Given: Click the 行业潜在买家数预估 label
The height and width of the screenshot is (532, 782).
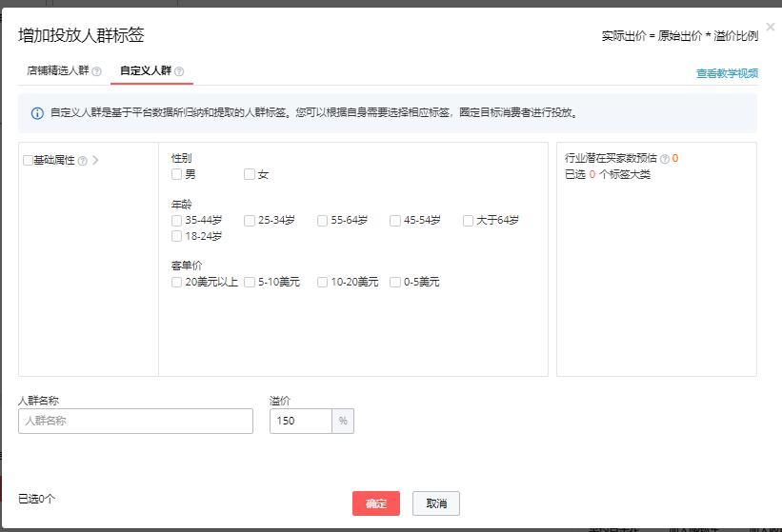Looking at the screenshot, I should click(611, 158).
